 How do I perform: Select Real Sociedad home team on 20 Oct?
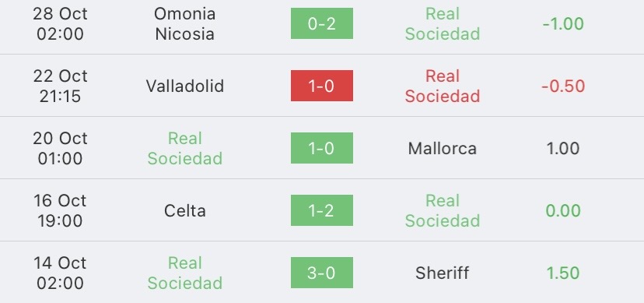[185, 149]
